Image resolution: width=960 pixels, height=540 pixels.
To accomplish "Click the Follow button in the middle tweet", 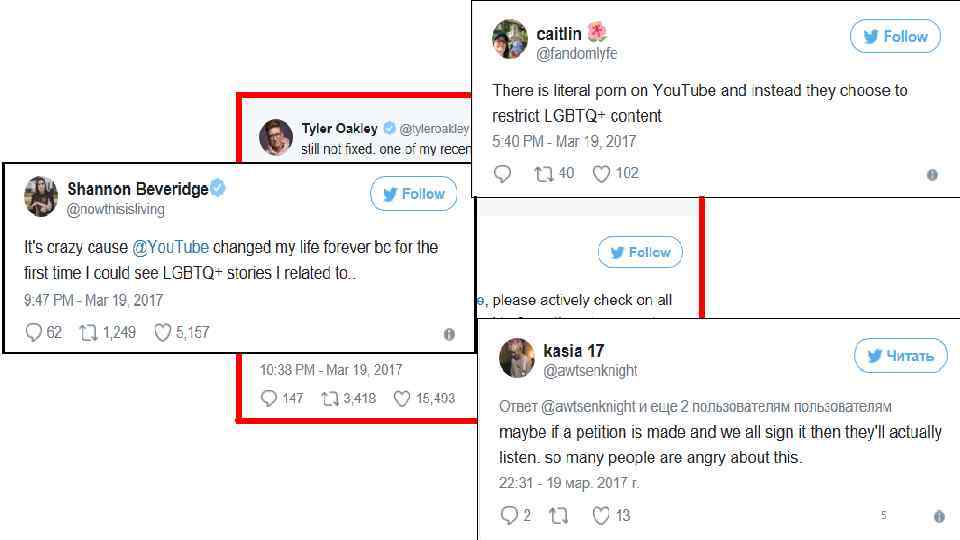I will pos(640,253).
